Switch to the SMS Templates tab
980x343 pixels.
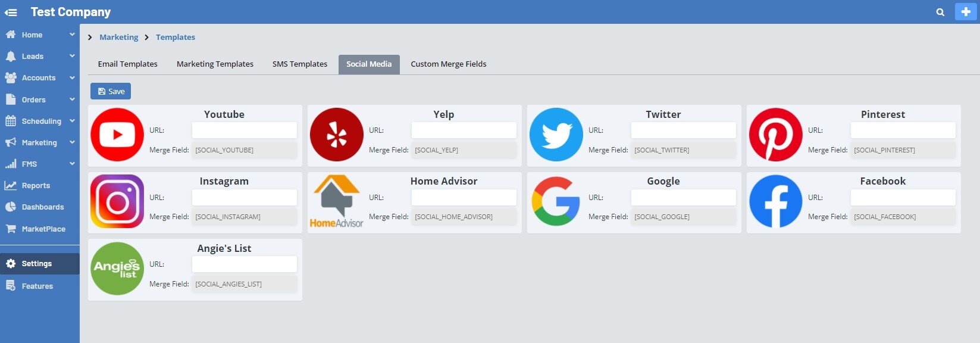coord(300,64)
